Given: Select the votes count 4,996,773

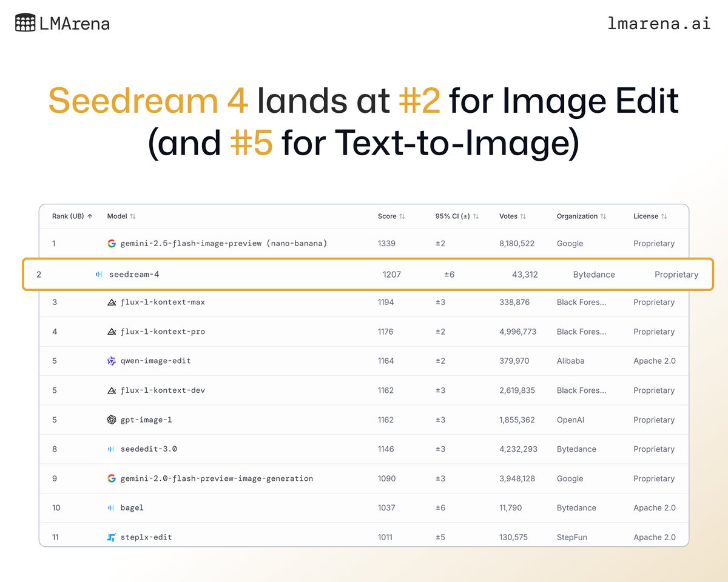Looking at the screenshot, I should tap(517, 332).
